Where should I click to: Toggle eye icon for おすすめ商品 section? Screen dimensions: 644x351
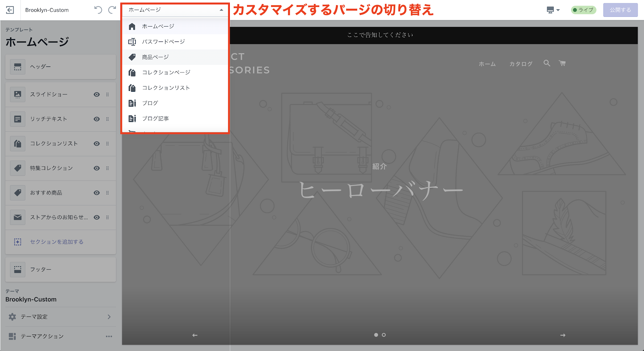click(97, 193)
